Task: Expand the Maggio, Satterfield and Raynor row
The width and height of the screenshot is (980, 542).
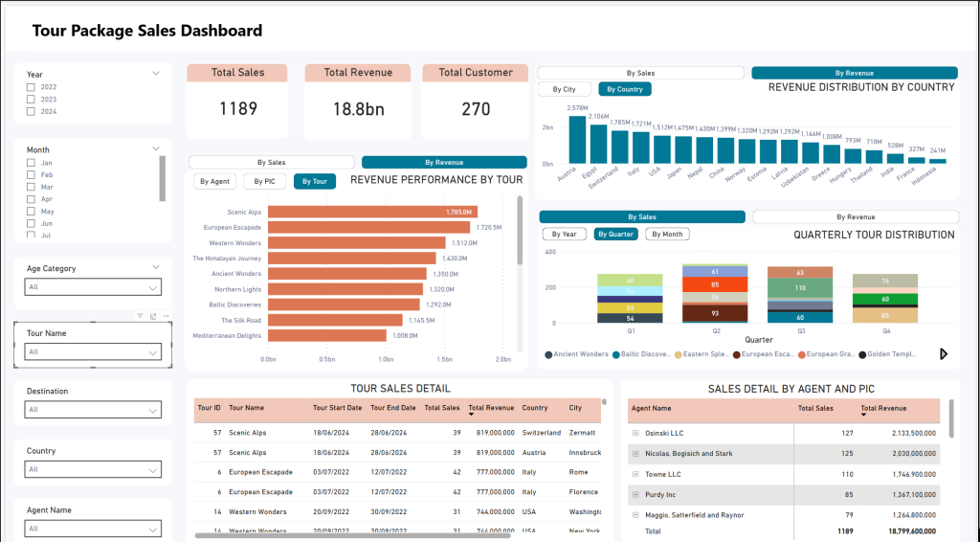Action: (x=635, y=515)
